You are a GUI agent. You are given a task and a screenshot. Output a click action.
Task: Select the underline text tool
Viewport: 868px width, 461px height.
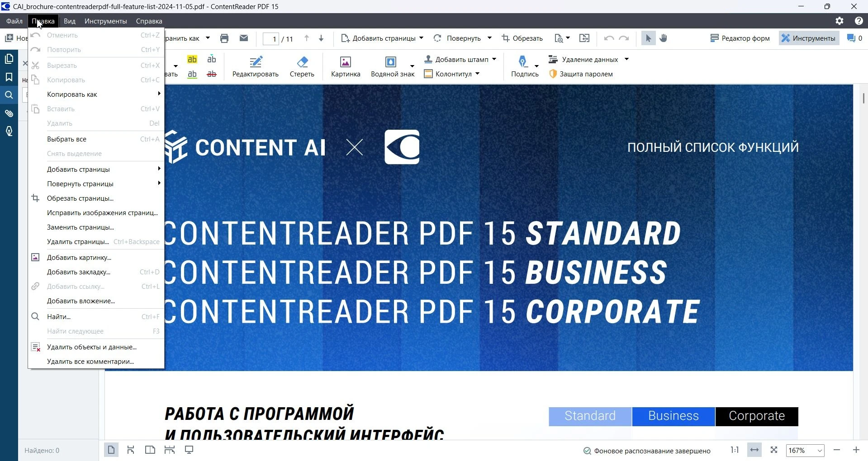192,74
